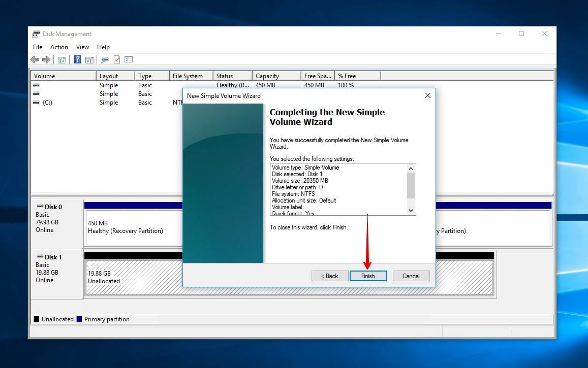Viewport: 588px width, 368px height.
Task: Click the disk Properties toolbar icon
Action: (x=105, y=59)
